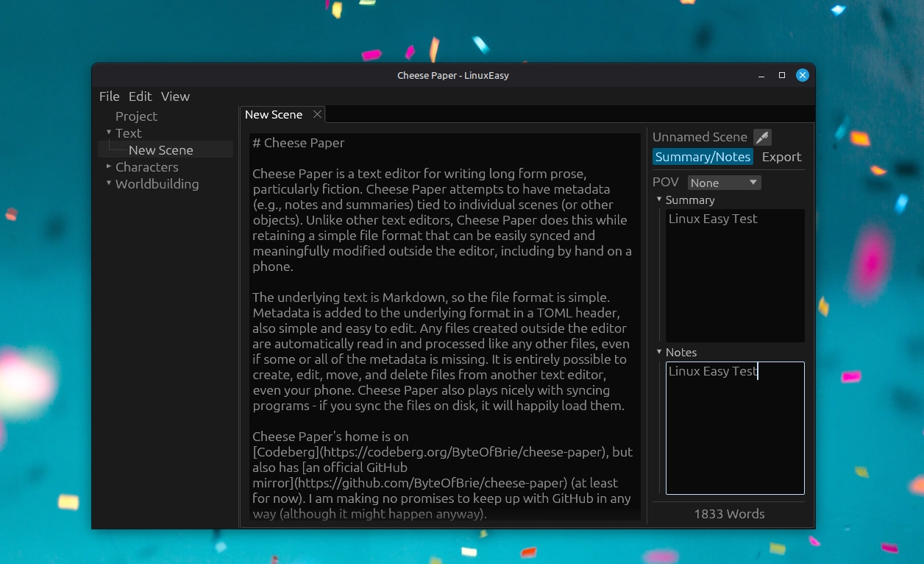The image size is (924, 564).
Task: Click the POV label
Action: click(x=665, y=182)
